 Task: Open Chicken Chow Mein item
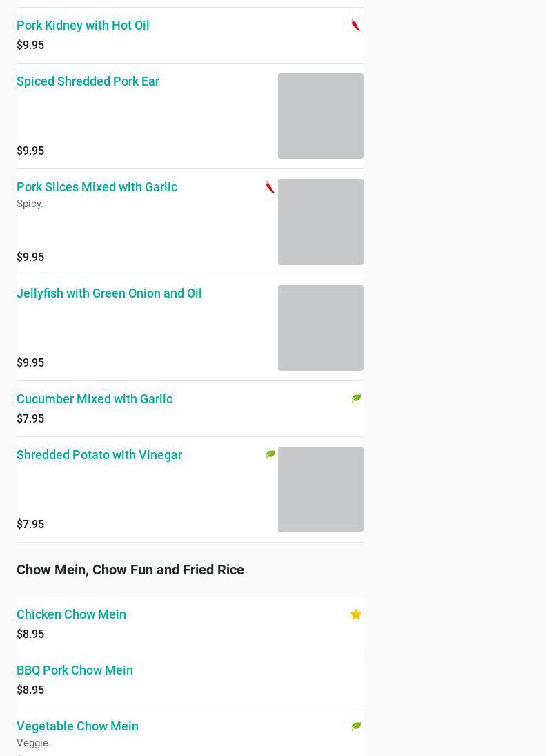click(71, 614)
